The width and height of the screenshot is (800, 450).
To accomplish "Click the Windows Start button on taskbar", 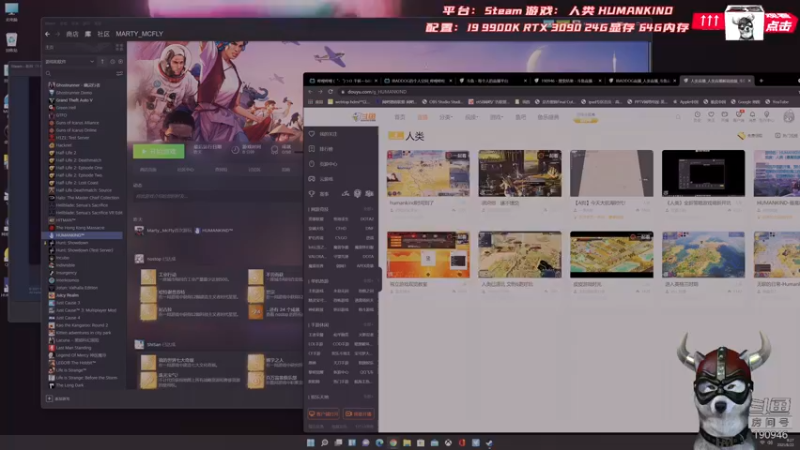I will (310, 443).
